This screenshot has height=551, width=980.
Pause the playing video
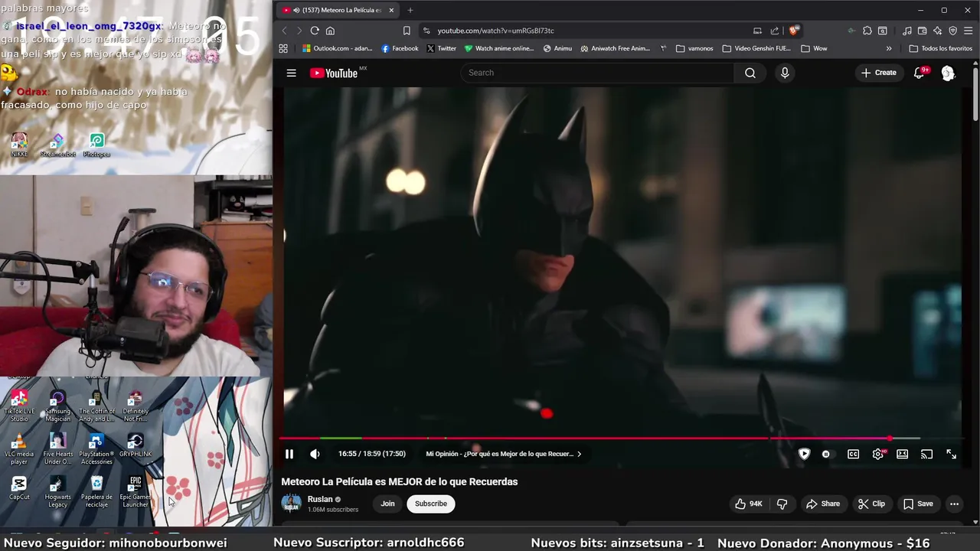tap(289, 454)
